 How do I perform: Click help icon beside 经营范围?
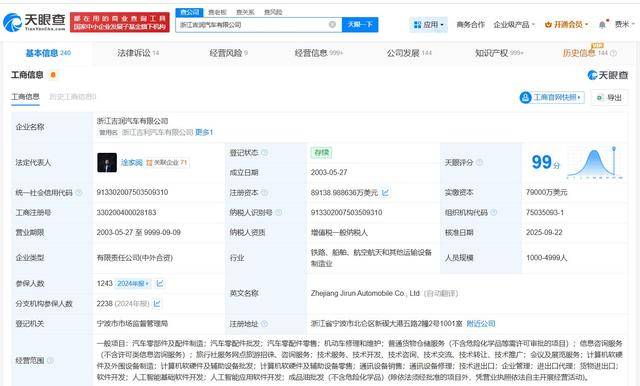[x=50, y=360]
